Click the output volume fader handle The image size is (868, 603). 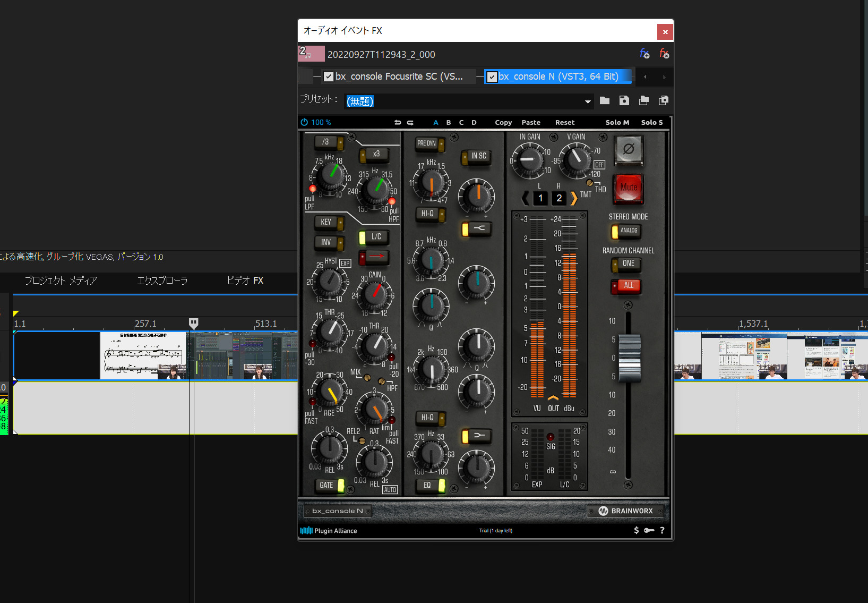629,359
